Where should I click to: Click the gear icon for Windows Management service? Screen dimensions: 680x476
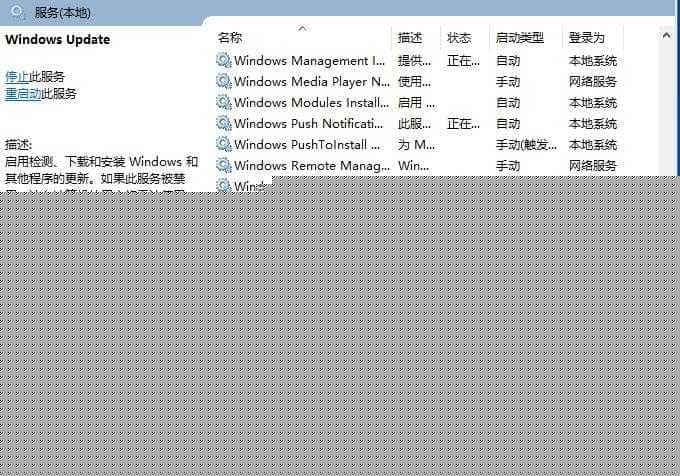click(x=224, y=60)
